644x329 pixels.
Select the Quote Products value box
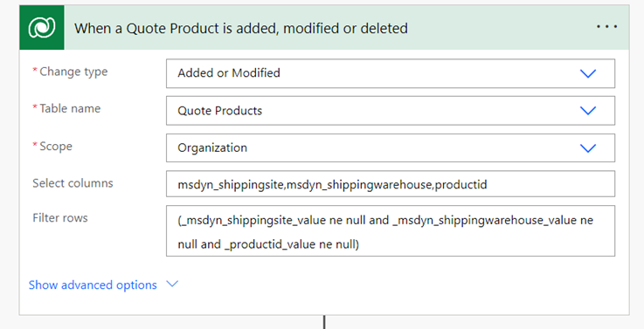click(x=391, y=110)
